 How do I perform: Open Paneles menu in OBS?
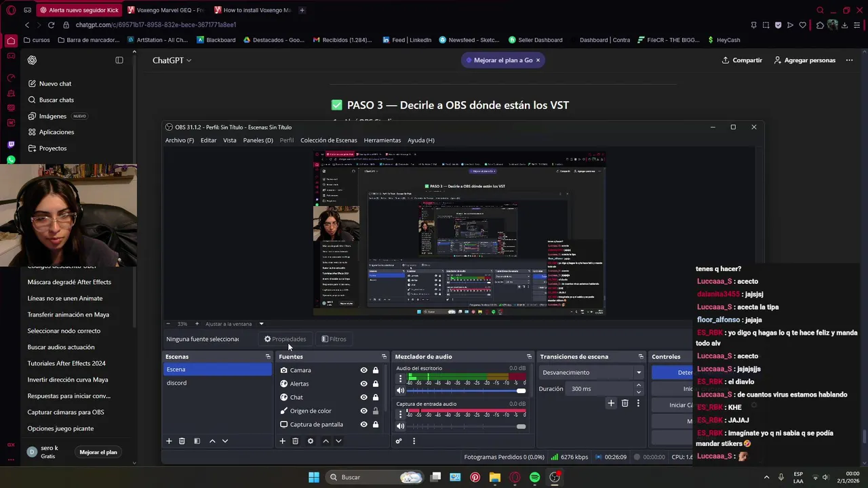(x=258, y=140)
